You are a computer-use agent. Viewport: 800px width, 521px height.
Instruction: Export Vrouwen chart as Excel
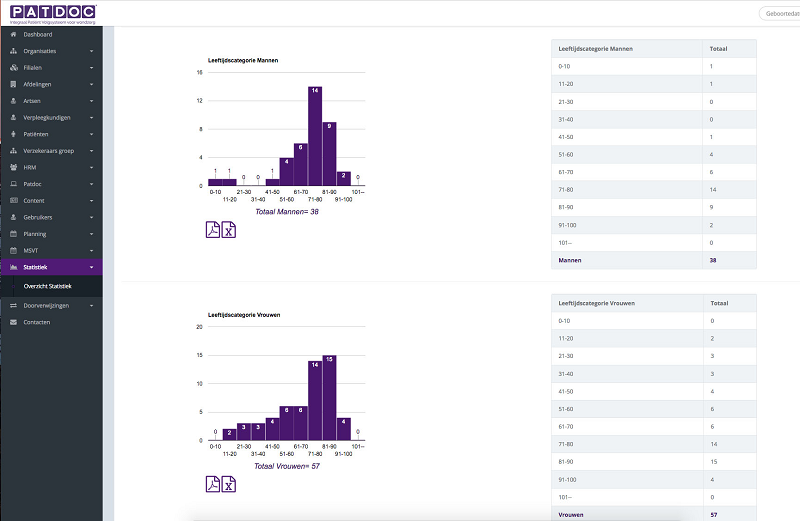(229, 484)
